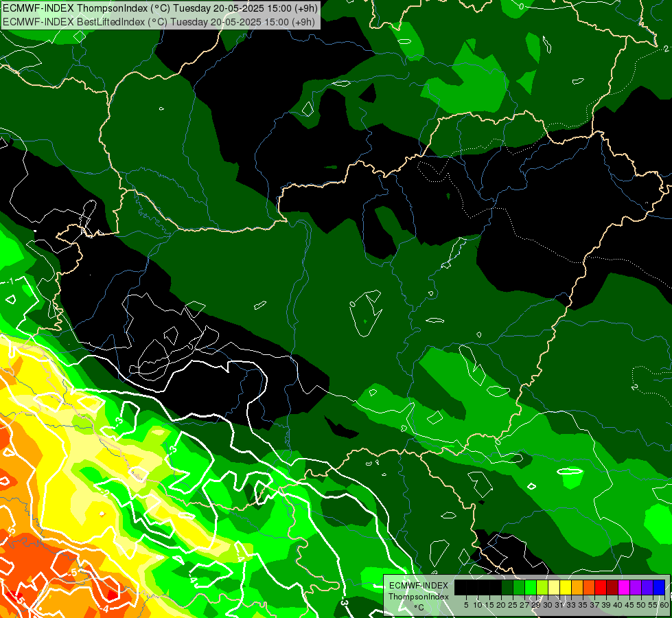Click the legend label 'ThompsonIndex'
The width and height of the screenshot is (672, 618).
click(419, 597)
